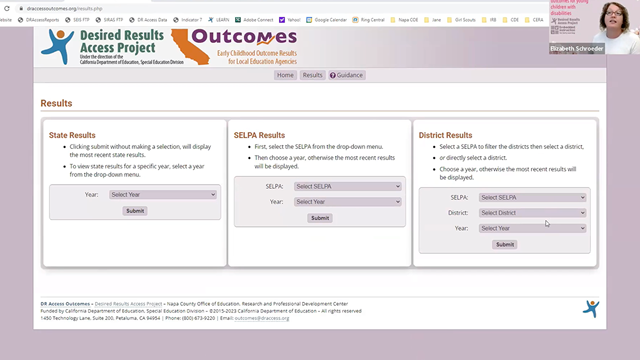This screenshot has height=360, width=640.
Task: Open the Google Calendar bookmark
Action: (x=327, y=20)
